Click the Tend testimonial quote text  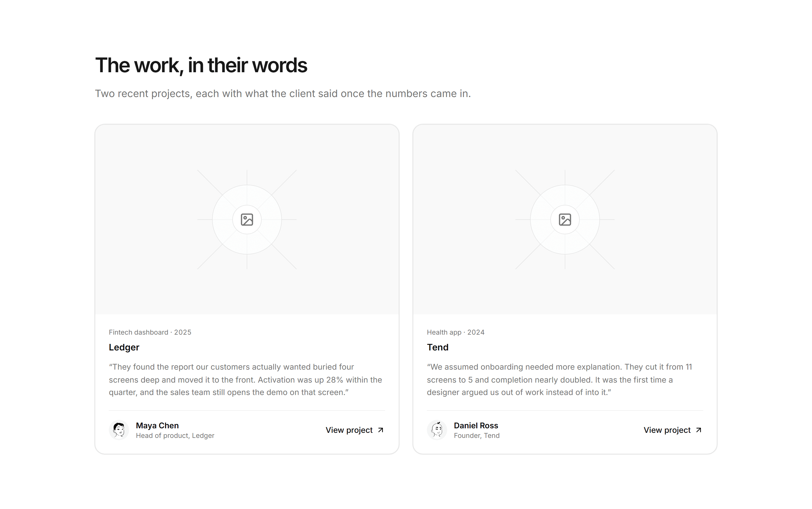(x=559, y=379)
